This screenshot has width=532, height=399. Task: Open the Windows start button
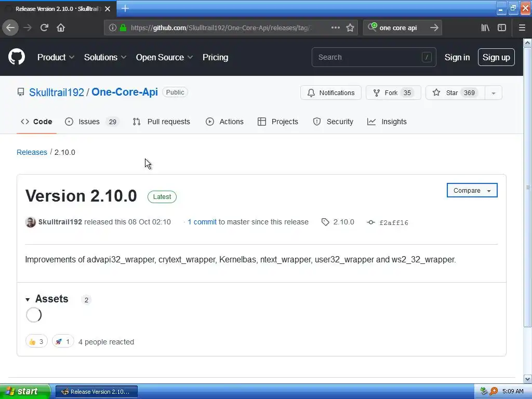click(x=25, y=391)
